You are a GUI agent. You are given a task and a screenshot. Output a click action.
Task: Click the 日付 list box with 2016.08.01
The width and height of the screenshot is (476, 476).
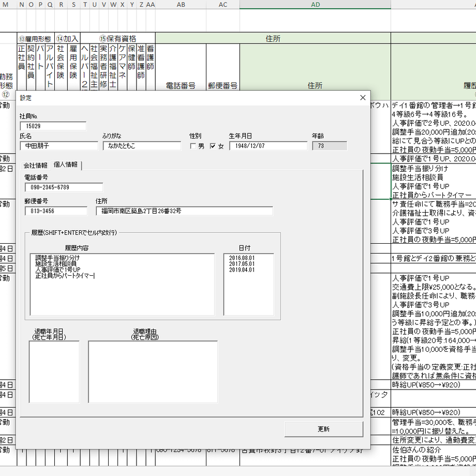pos(249,285)
